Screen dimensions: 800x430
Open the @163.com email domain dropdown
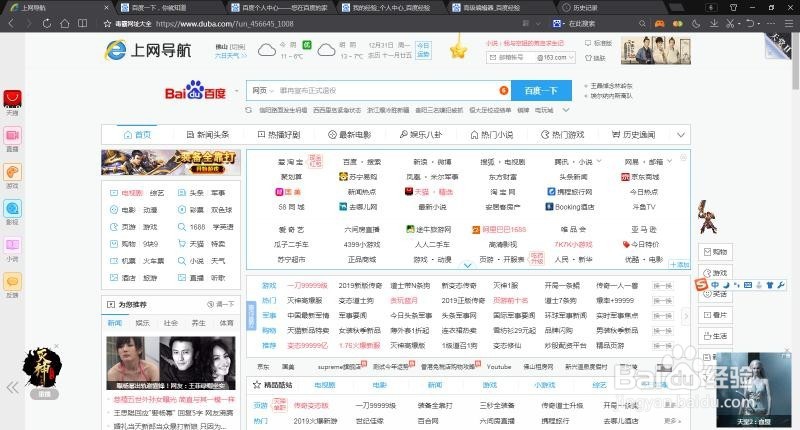(x=555, y=58)
